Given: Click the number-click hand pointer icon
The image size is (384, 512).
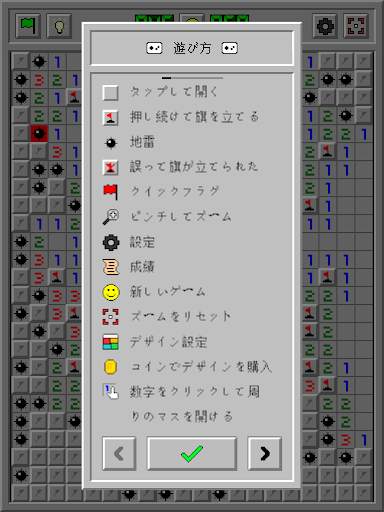Looking at the screenshot, I should pyautogui.click(x=111, y=392).
